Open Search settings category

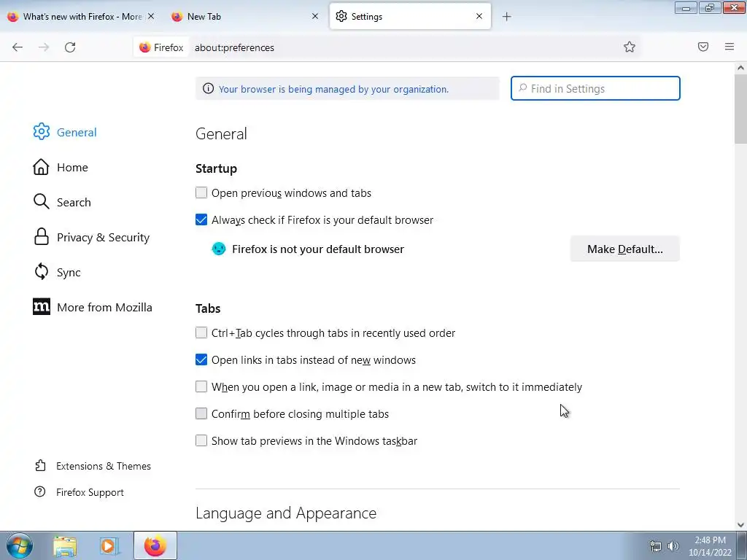74,202
